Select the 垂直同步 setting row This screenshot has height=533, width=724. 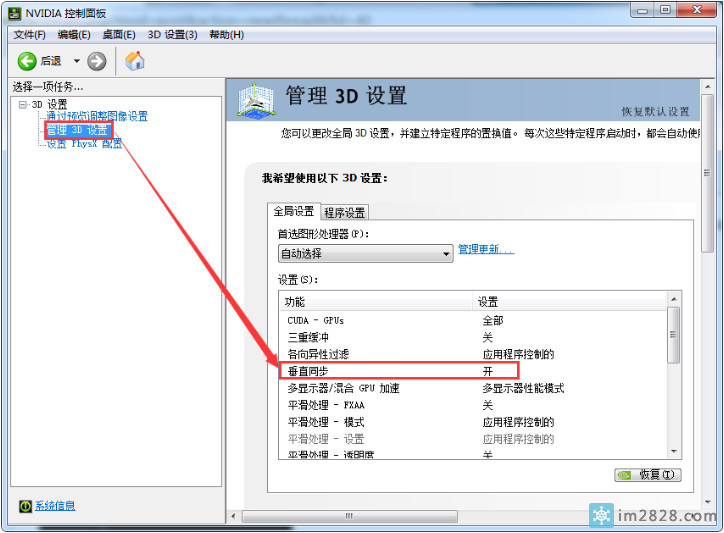[398, 371]
